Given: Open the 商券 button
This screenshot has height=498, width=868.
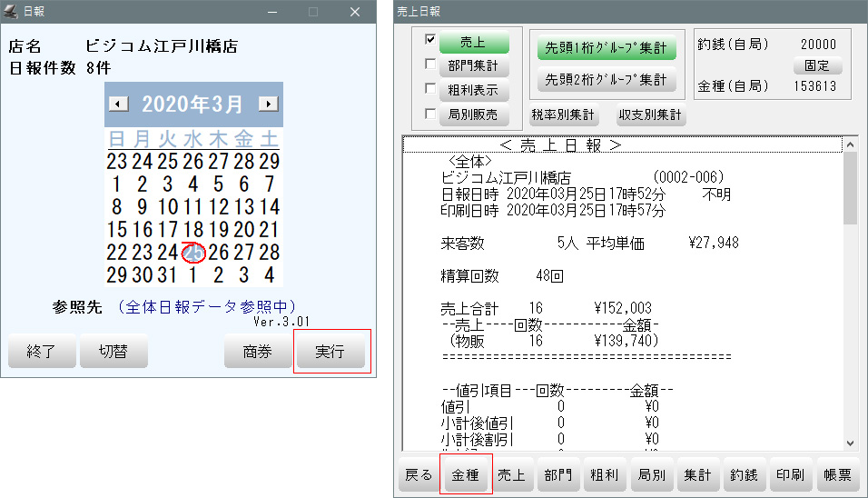Looking at the screenshot, I should click(x=258, y=352).
